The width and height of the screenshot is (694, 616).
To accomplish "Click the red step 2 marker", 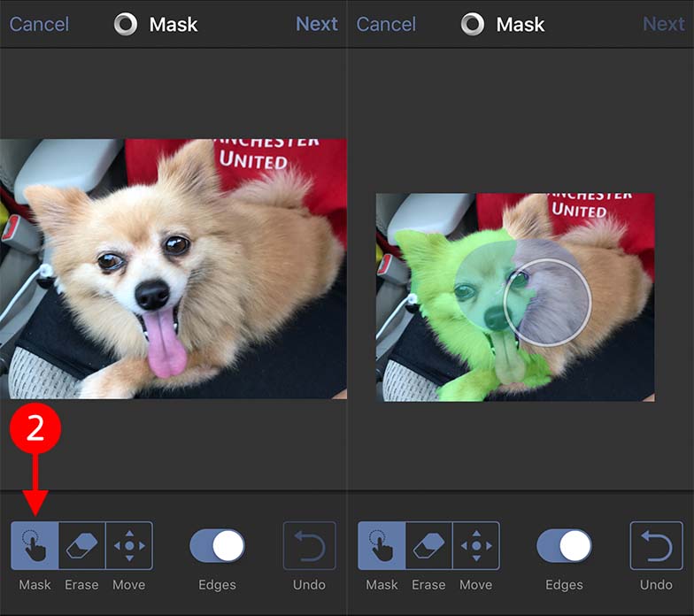I will pyautogui.click(x=35, y=428).
